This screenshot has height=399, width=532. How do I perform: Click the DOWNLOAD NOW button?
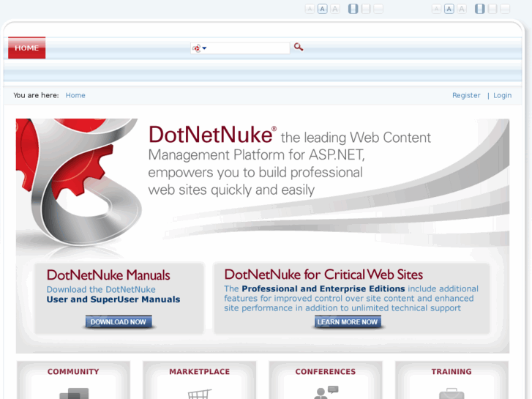click(x=119, y=322)
